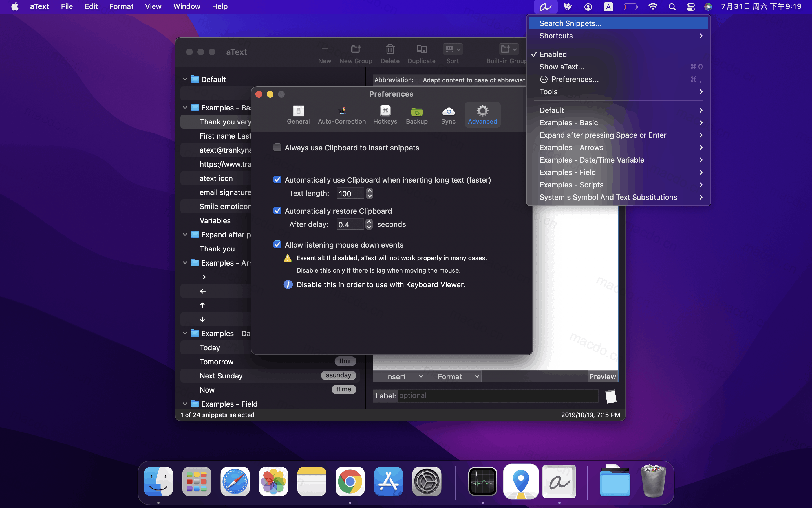This screenshot has width=812, height=508.
Task: Select the Advanced preferences tab
Action: tap(482, 115)
